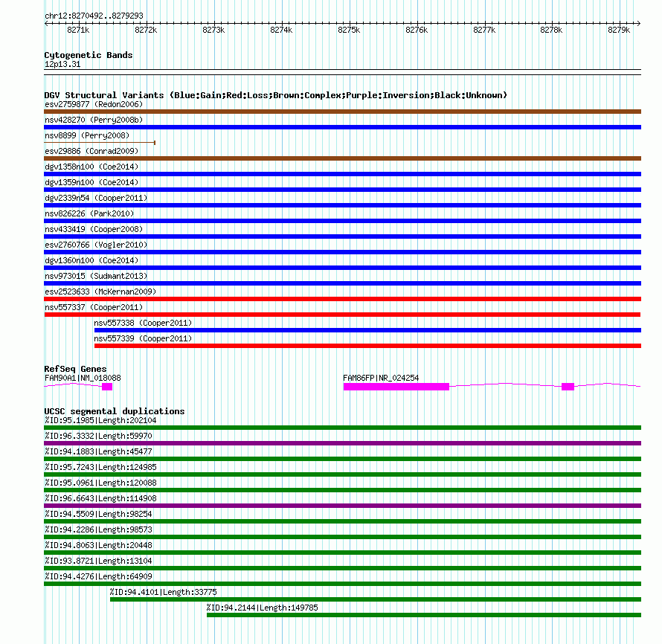Click the blue bar under nsv557338
The height and width of the screenshot is (644, 662).
pyautogui.click(x=367, y=330)
